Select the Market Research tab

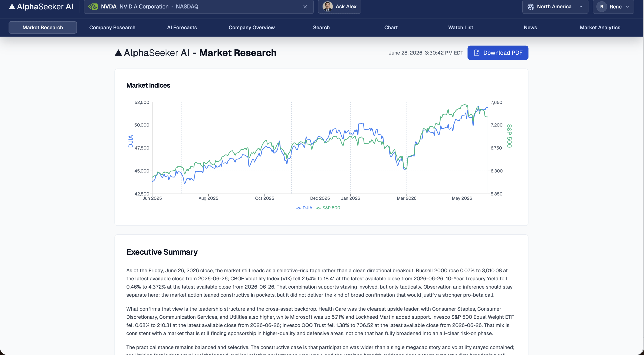tap(43, 27)
